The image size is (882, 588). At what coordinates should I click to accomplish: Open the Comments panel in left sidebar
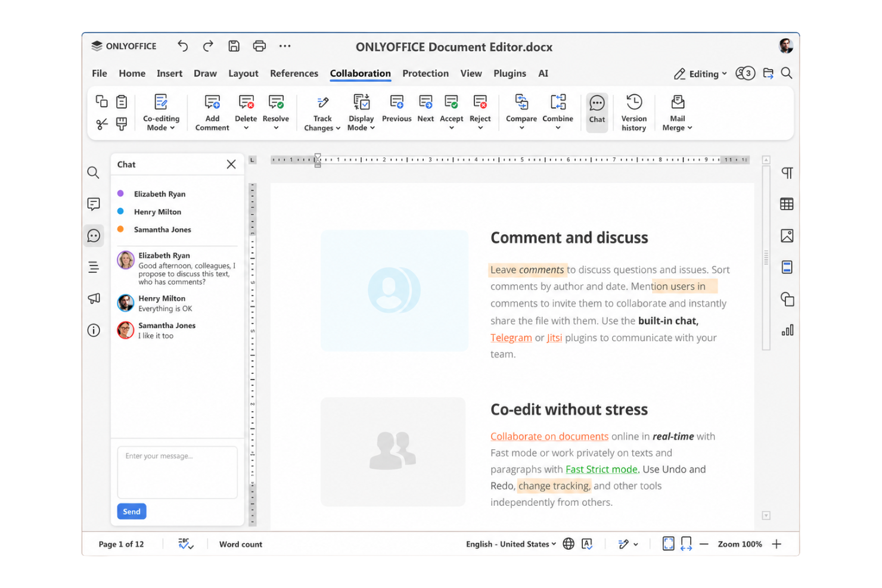point(94,204)
